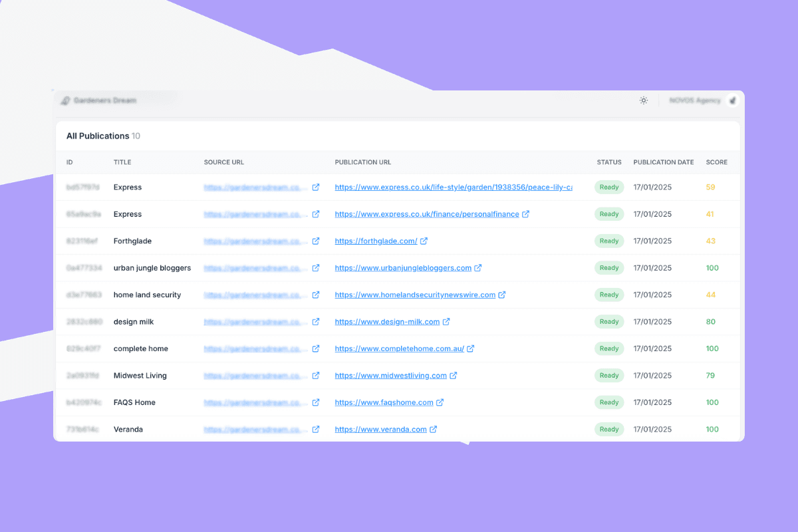
Task: Open the homelandsecuritynewswire.com link
Action: (415, 295)
